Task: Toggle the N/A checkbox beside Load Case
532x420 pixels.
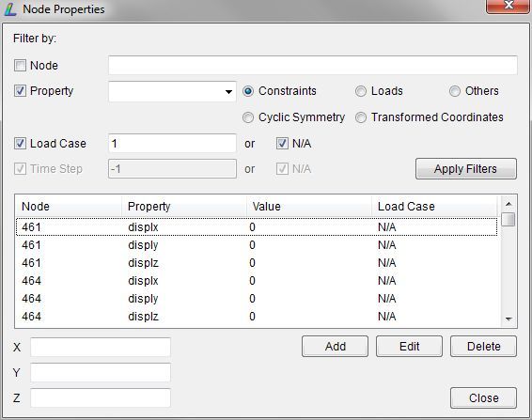Action: pos(282,143)
